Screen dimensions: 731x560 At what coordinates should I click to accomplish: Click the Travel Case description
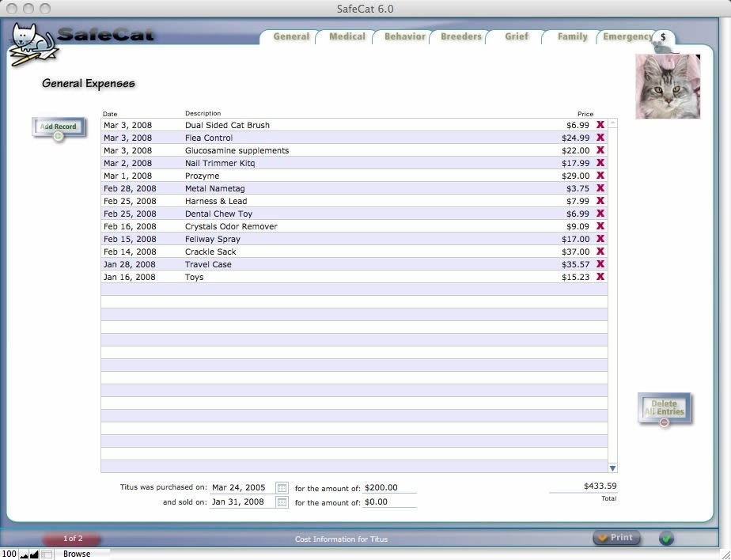208,264
